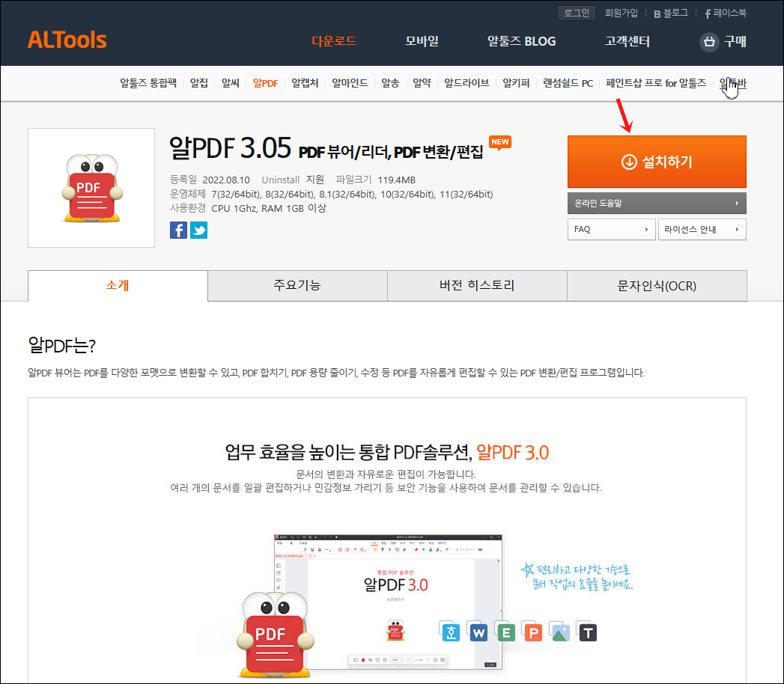
Task: Click 알송 in submenu
Action: click(x=390, y=83)
